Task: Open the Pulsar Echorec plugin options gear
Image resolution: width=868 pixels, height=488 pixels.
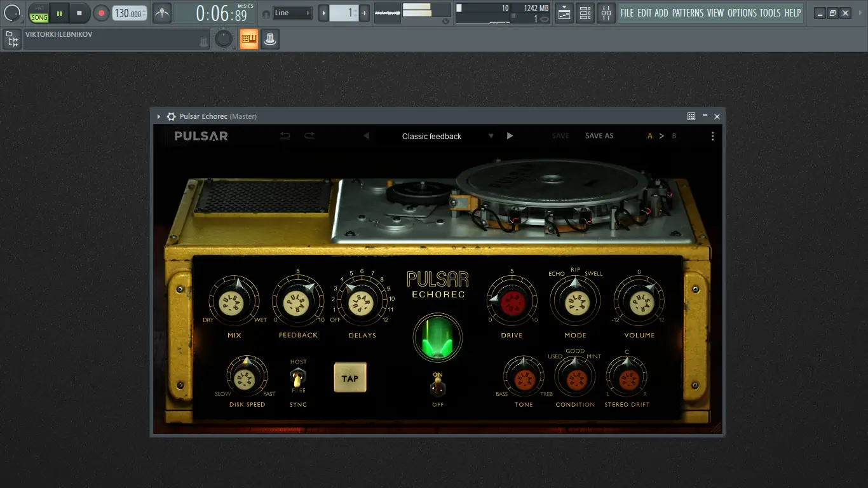Action: click(x=171, y=116)
